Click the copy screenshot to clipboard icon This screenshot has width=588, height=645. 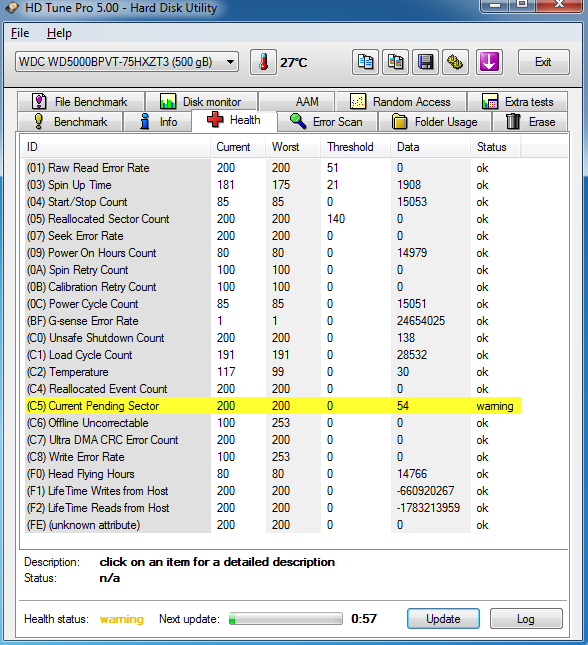click(x=395, y=63)
